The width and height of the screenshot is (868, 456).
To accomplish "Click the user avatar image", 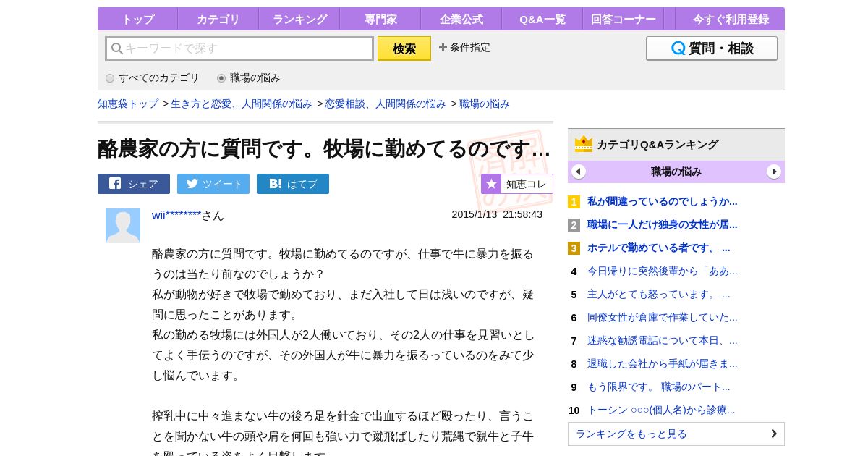I will 123,226.
